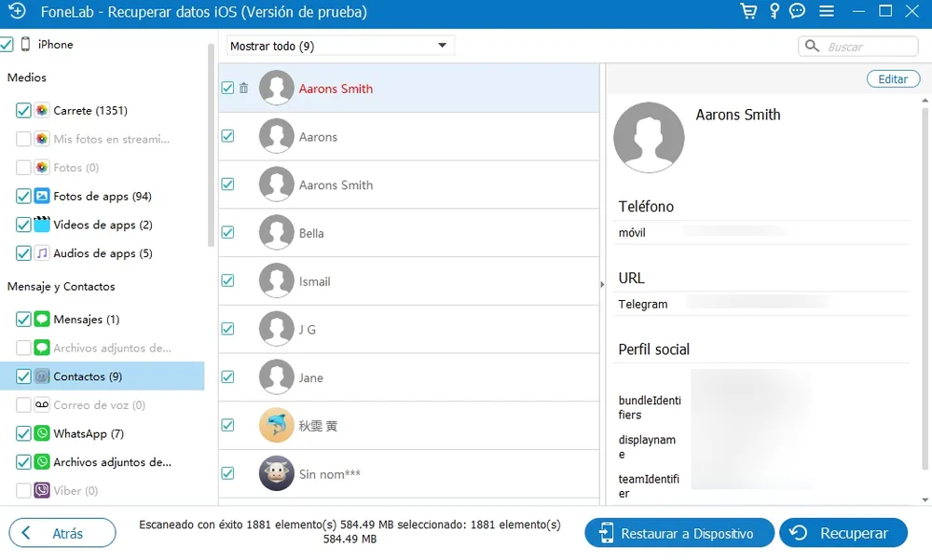Click the dolphin avatar contact thumbnail
The height and width of the screenshot is (560, 932).
(x=277, y=426)
